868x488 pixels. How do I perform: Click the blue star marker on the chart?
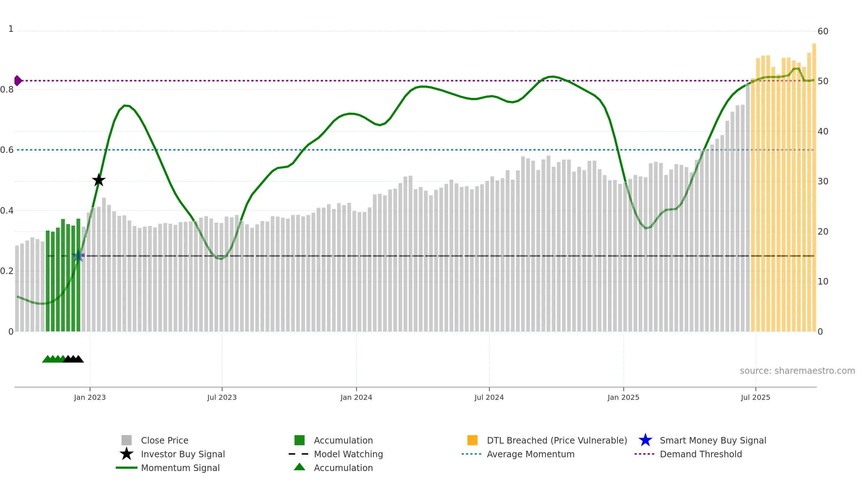(x=78, y=256)
